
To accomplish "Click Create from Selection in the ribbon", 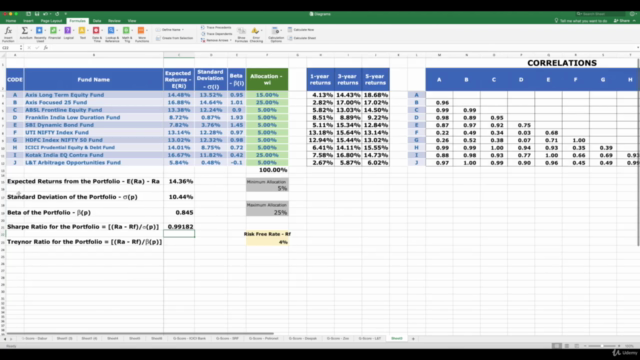I will coord(175,38).
